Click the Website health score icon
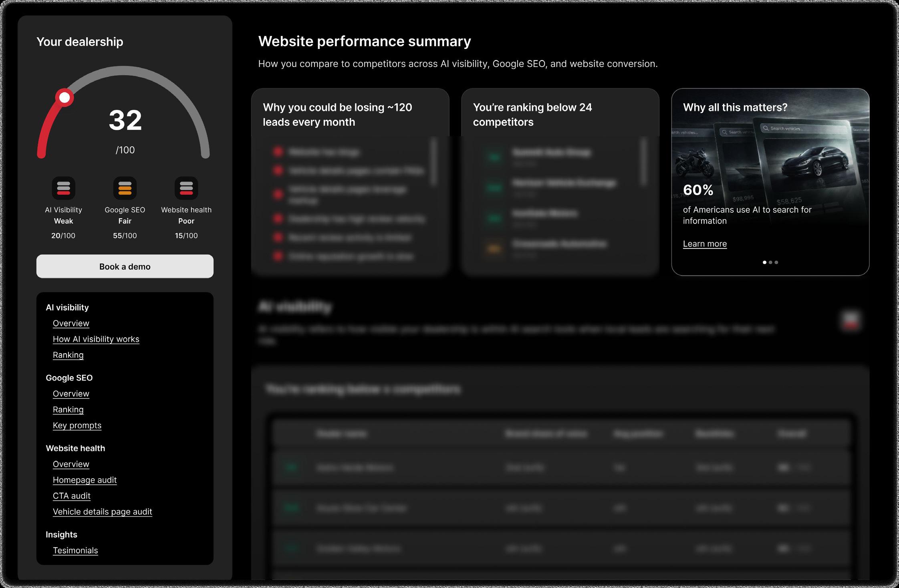The width and height of the screenshot is (899, 588). (186, 188)
